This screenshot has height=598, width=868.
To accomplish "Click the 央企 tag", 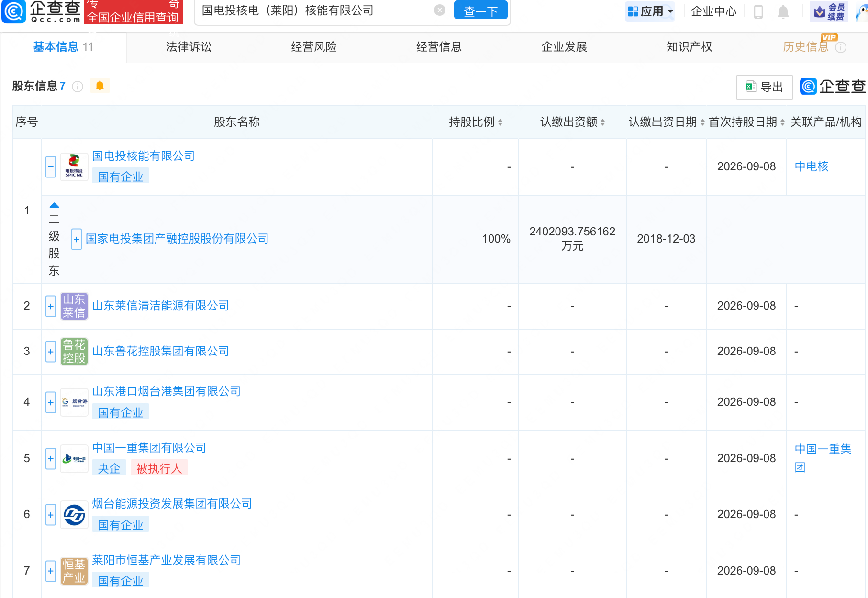I will (109, 468).
